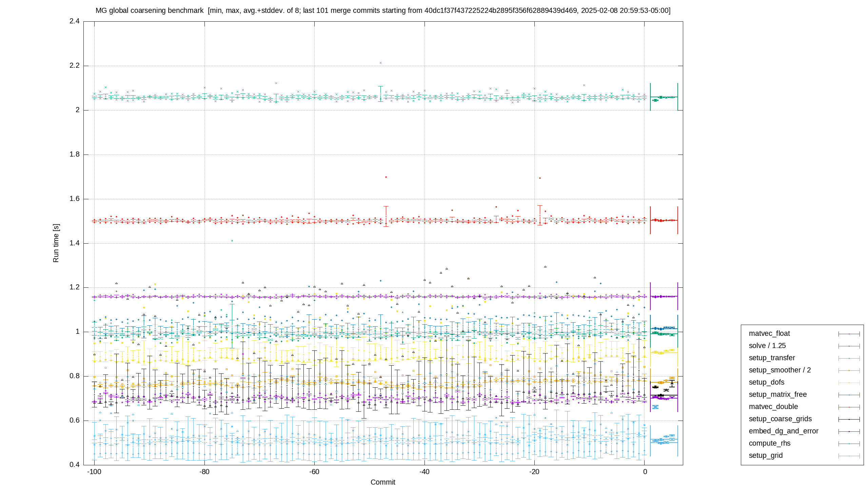Click the -60 x-axis tick label
868x488 pixels.
point(314,472)
